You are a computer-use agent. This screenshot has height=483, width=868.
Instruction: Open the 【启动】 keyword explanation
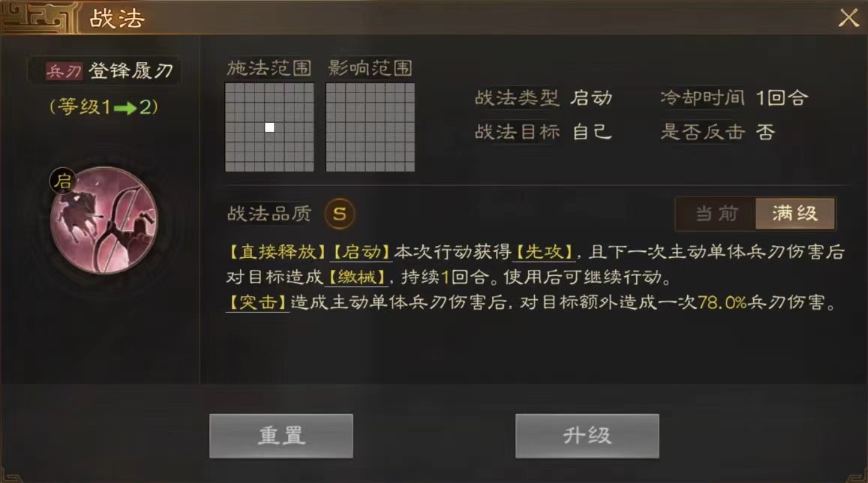361,252
